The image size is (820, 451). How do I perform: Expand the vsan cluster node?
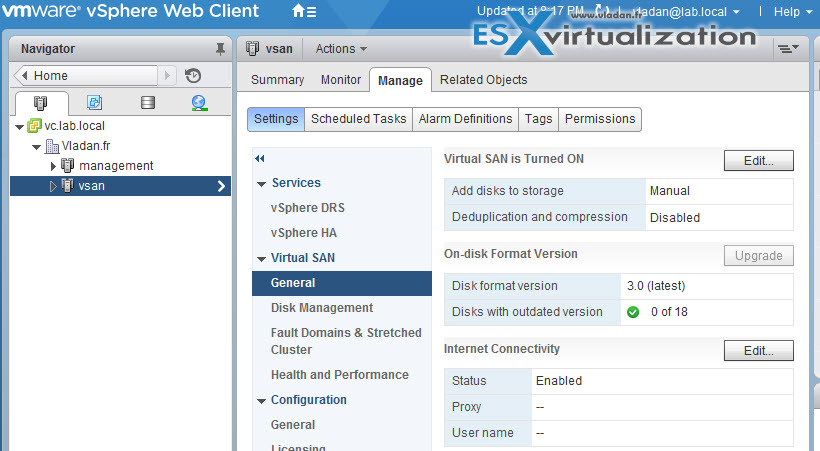pyautogui.click(x=53, y=186)
